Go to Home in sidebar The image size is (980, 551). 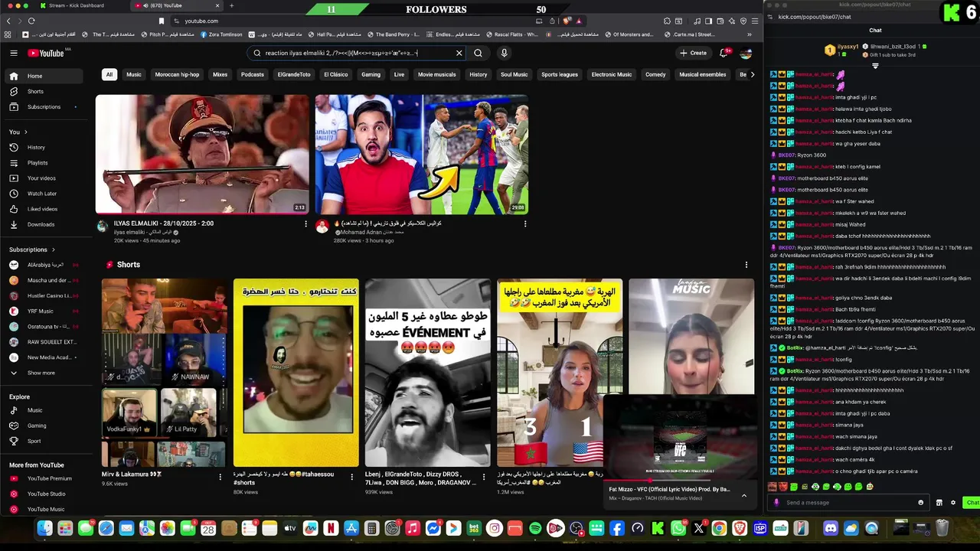tap(44, 76)
